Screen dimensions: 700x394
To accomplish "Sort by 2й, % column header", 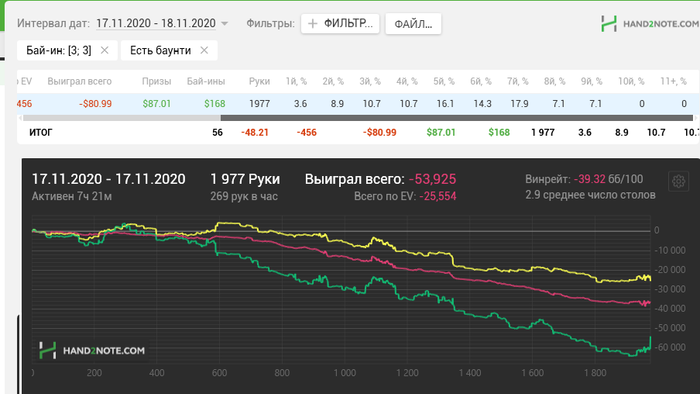I will tap(333, 81).
